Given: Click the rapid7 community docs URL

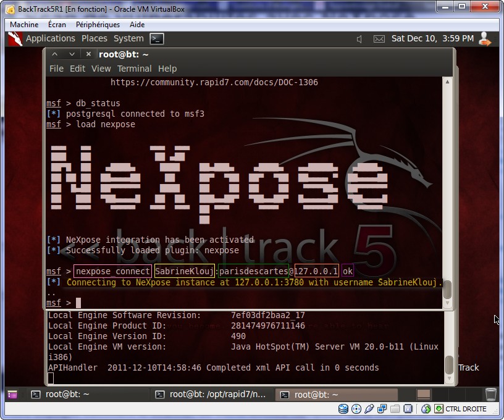Looking at the screenshot, I should click(x=214, y=83).
